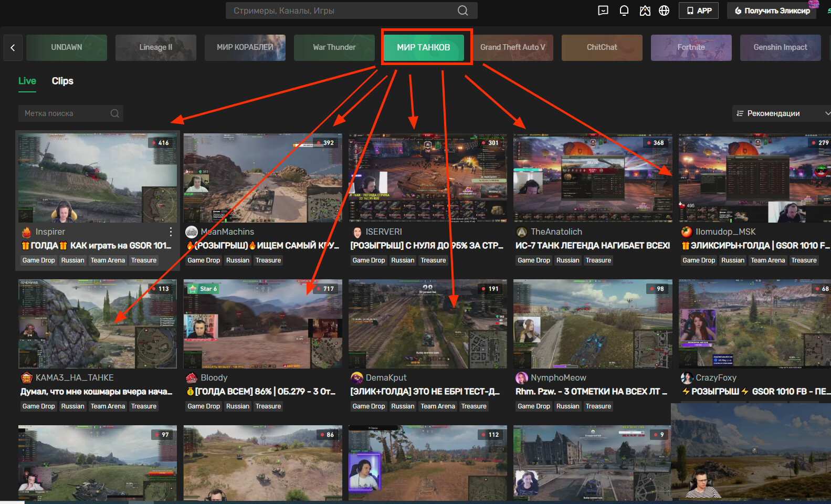831x504 pixels.
Task: Focus the Метка поиска tag search field
Action: point(71,113)
